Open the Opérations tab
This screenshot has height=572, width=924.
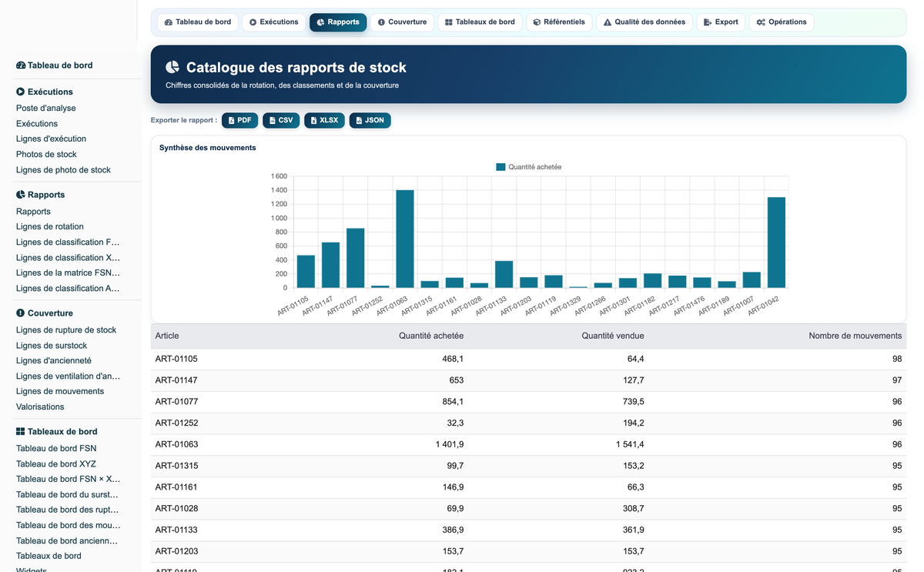point(782,22)
